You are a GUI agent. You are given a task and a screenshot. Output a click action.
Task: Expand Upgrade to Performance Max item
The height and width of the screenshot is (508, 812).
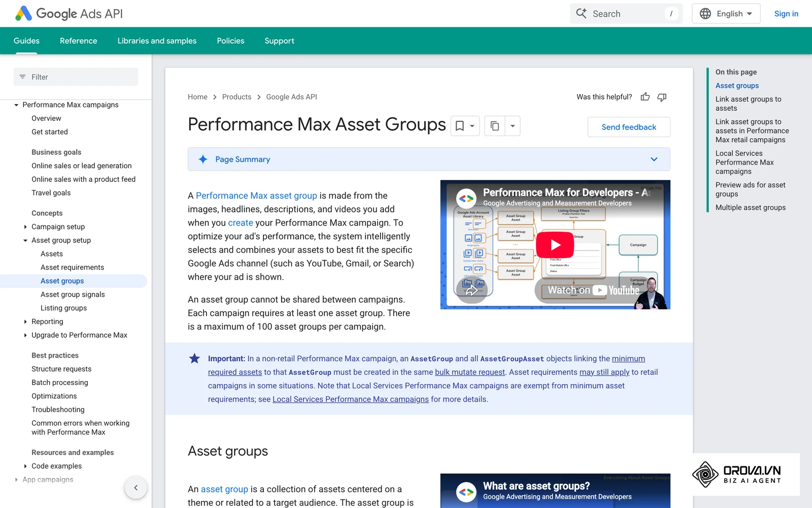click(x=25, y=335)
